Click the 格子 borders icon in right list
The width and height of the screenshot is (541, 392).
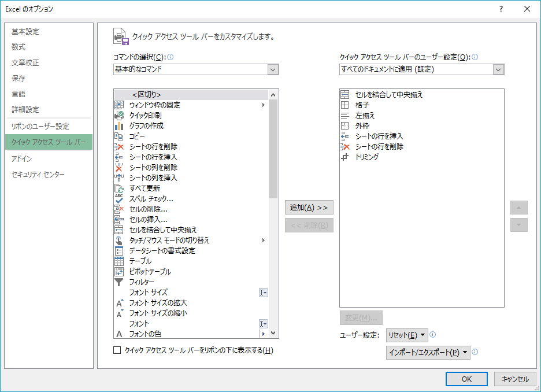pyautogui.click(x=344, y=105)
